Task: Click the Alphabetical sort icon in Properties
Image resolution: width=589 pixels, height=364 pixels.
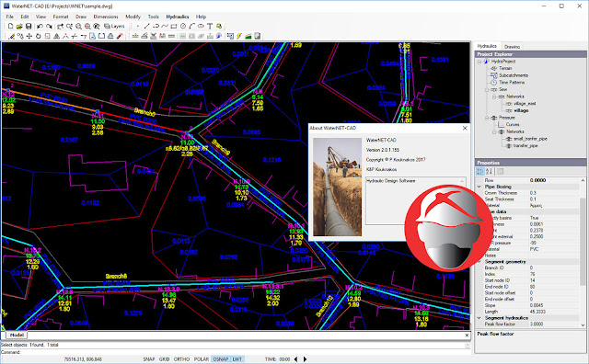Action: pyautogui.click(x=489, y=172)
